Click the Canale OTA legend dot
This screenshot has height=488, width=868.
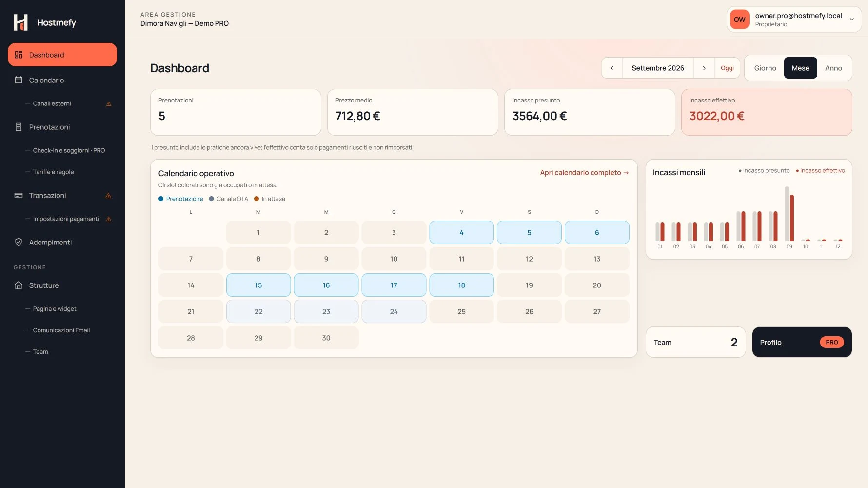[x=212, y=199]
